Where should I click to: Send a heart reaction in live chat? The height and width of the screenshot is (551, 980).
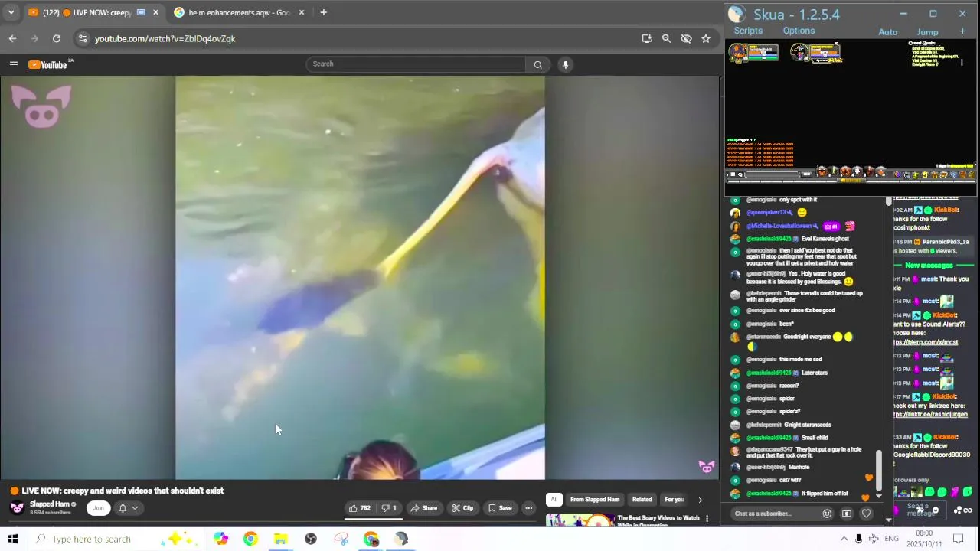(866, 514)
